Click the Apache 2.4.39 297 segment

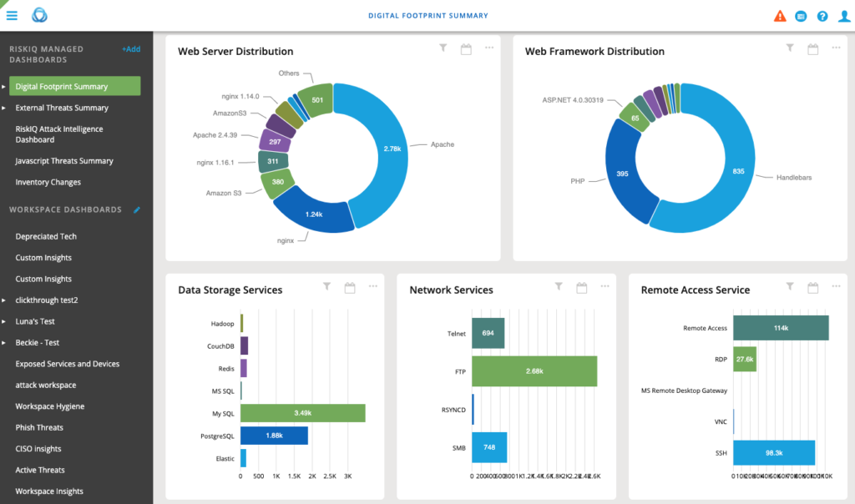point(275,142)
